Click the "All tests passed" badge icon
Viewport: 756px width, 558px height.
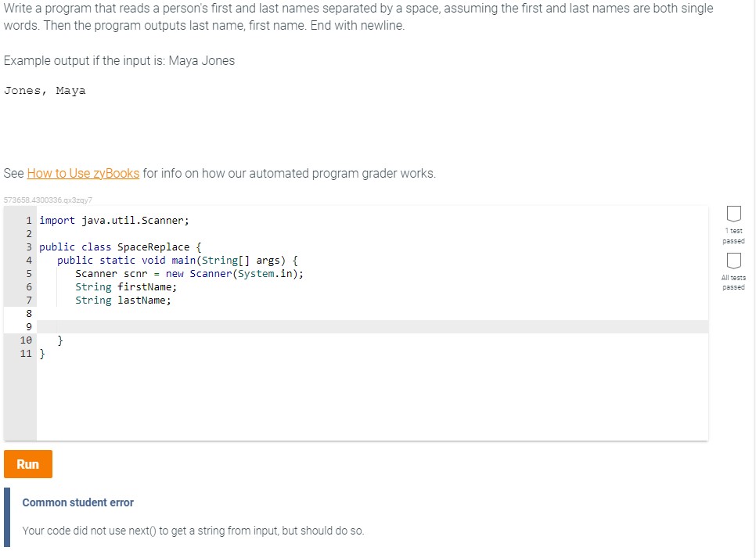coord(733,261)
